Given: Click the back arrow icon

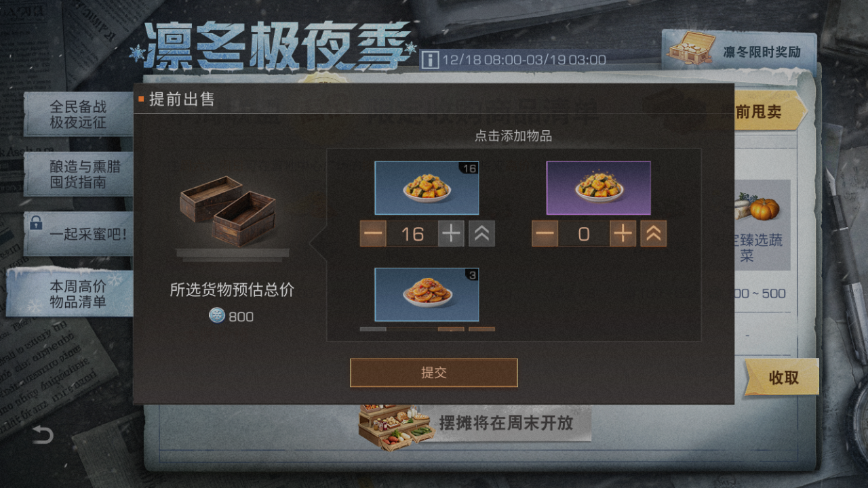Looking at the screenshot, I should point(42,434).
